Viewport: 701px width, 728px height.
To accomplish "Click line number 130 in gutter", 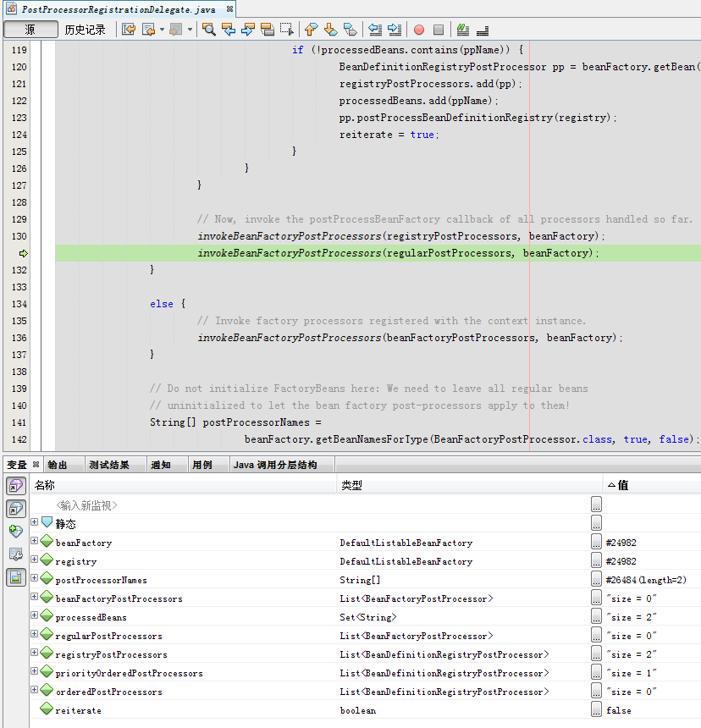I will tap(19, 236).
